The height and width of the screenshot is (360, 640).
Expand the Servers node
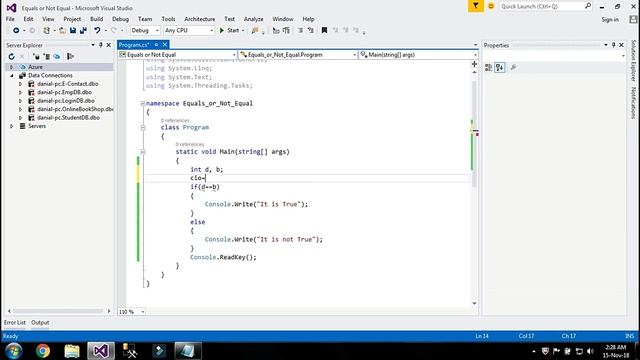click(x=11, y=126)
